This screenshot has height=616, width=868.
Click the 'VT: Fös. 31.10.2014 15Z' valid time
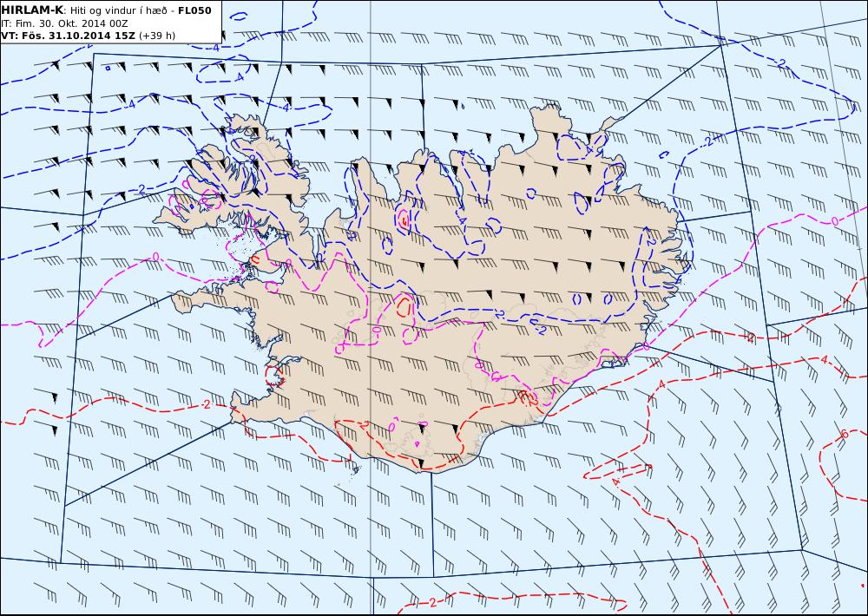[68, 36]
